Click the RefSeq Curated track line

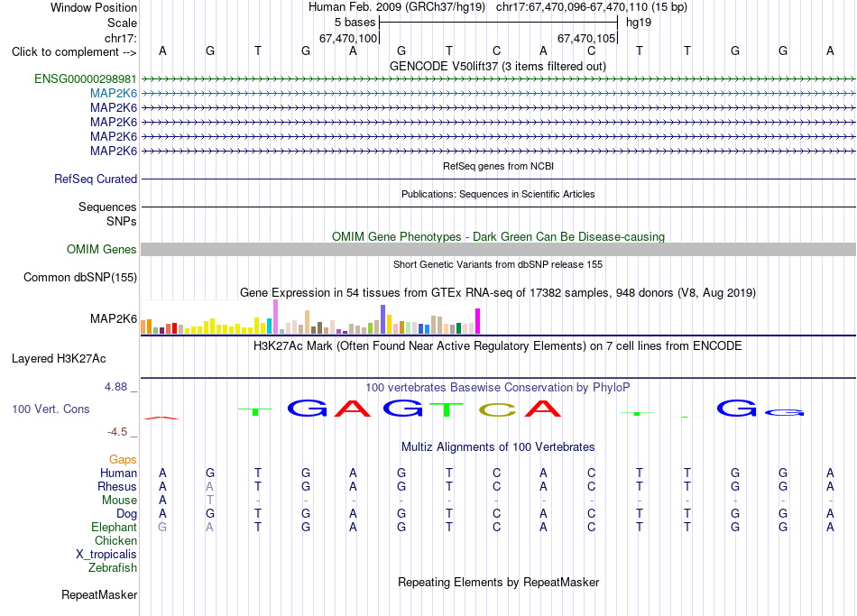[x=498, y=179]
